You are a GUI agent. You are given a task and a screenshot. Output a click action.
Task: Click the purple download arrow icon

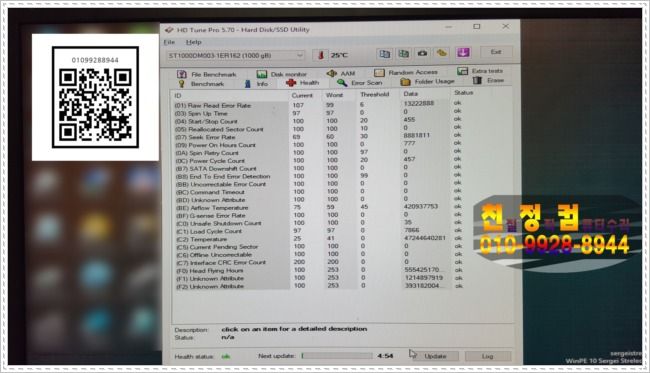(463, 52)
